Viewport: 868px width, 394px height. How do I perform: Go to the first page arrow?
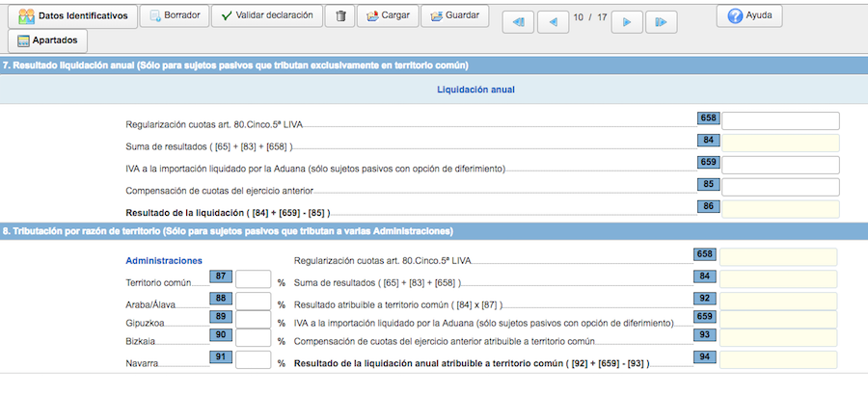[x=518, y=22]
